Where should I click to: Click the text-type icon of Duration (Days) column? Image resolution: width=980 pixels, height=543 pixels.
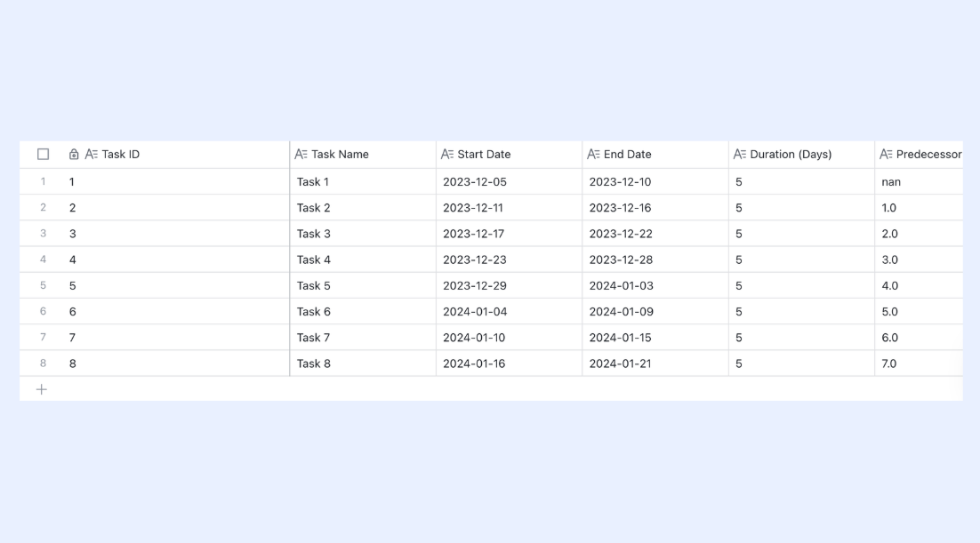[x=739, y=155]
